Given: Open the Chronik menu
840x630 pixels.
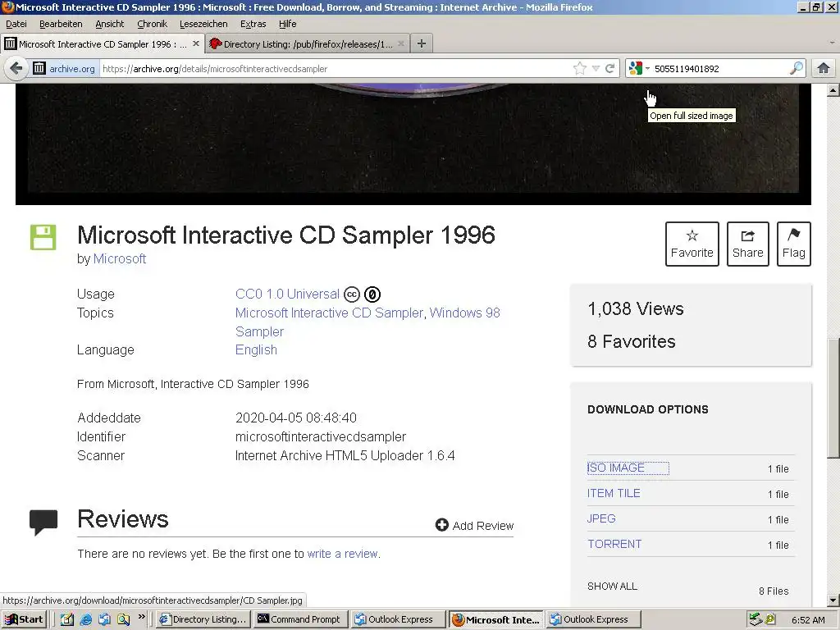Looking at the screenshot, I should point(152,24).
